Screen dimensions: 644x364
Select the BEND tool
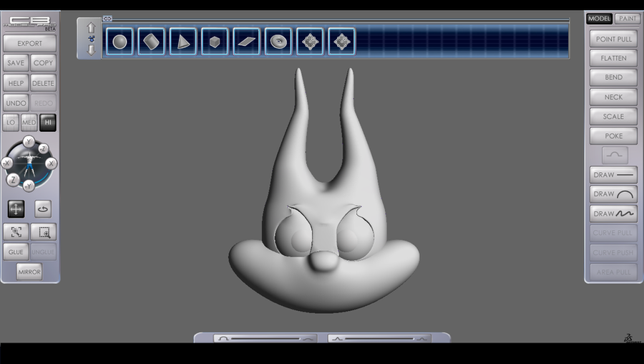[614, 77]
